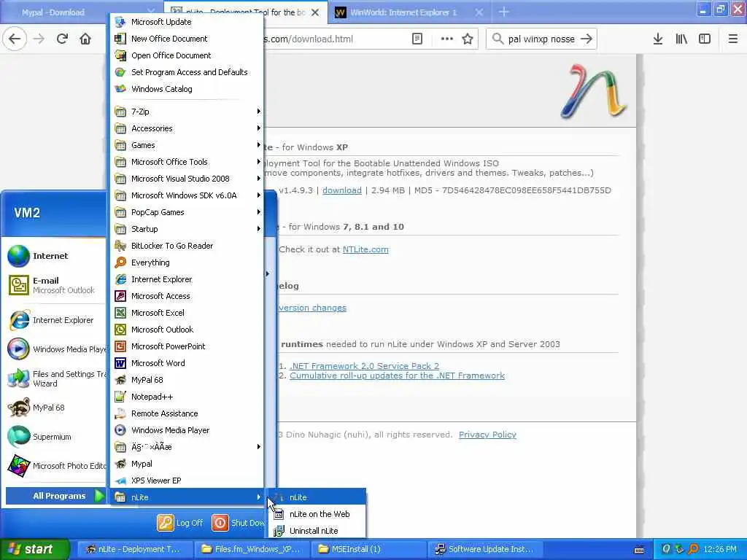The height and width of the screenshot is (560, 747).
Task: Open XPS Viewer EP
Action: pyautogui.click(x=187, y=481)
